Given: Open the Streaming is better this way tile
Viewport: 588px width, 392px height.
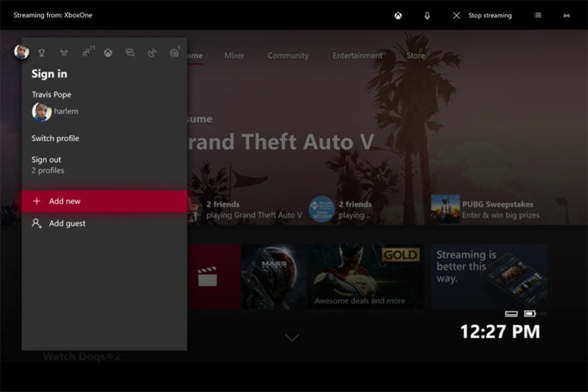Looking at the screenshot, I should pyautogui.click(x=489, y=277).
